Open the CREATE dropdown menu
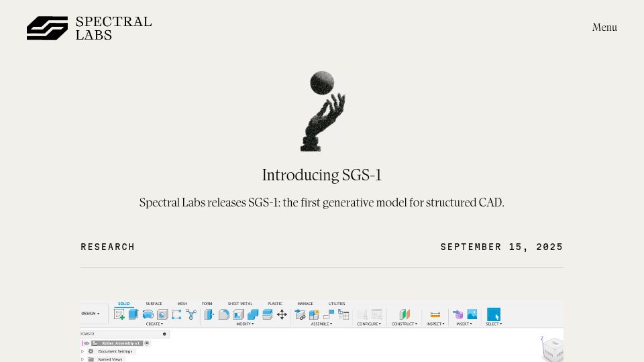This screenshot has width=644, height=362. click(x=154, y=324)
